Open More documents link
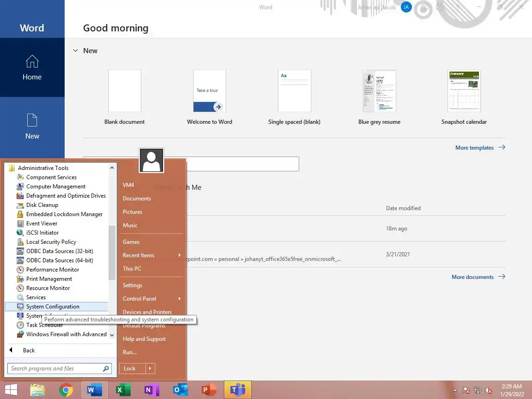532x399 pixels. coord(478,277)
